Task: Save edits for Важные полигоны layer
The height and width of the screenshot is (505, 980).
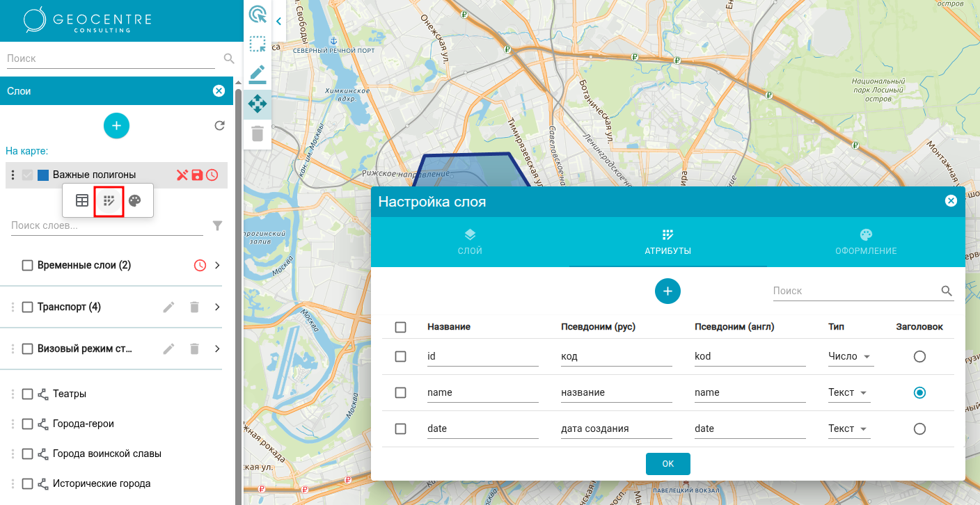Action: point(197,175)
